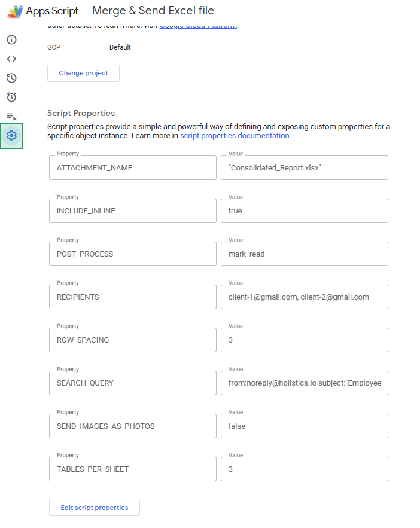Open the code Editor icon in sidebar
The width and height of the screenshot is (420, 528).
(11, 59)
